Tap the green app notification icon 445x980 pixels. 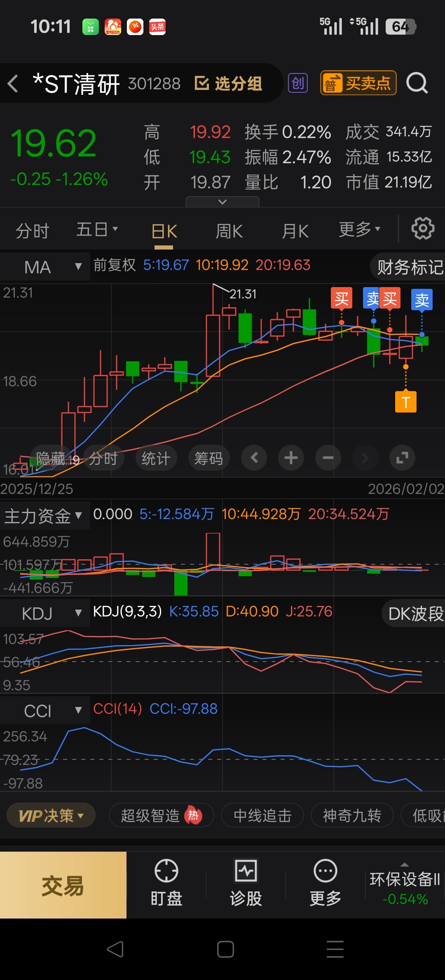pyautogui.click(x=91, y=27)
